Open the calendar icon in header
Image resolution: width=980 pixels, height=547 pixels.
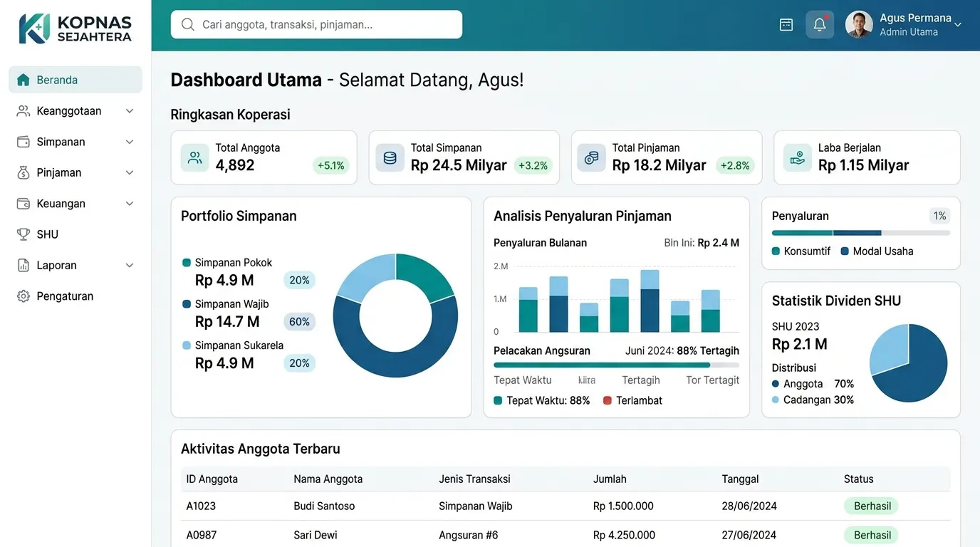[x=786, y=25]
